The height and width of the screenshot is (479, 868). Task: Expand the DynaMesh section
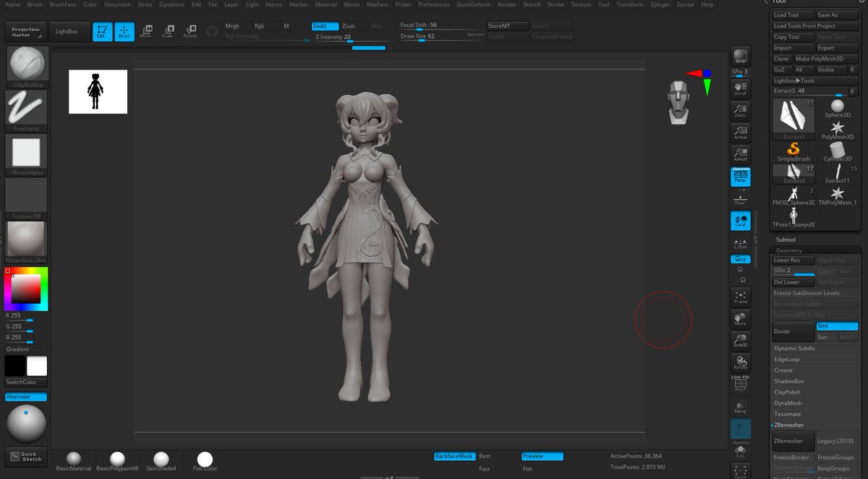click(788, 403)
